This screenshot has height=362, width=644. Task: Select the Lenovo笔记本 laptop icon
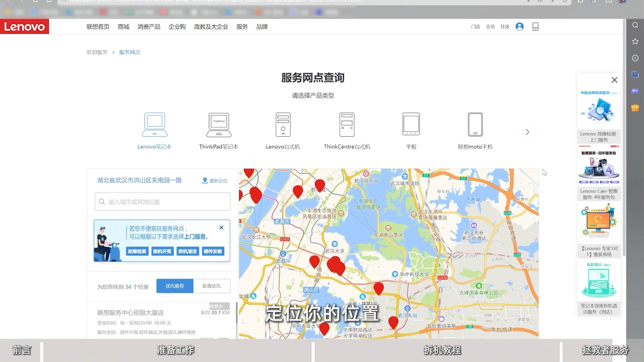coord(155,125)
